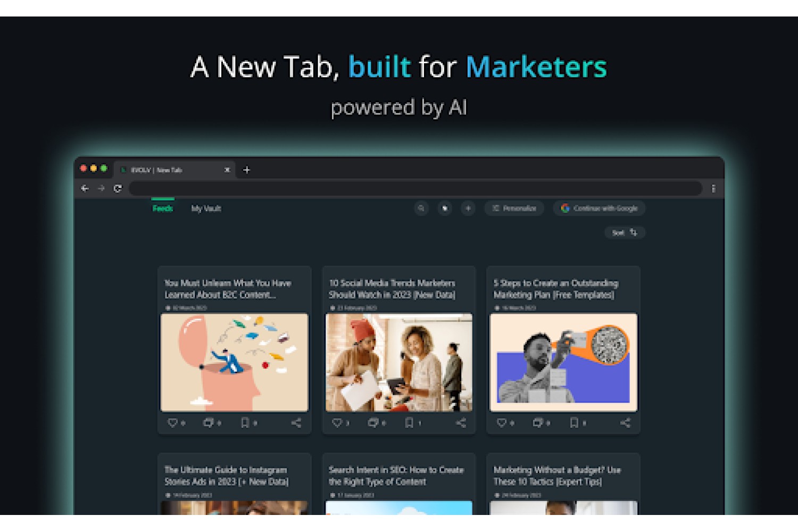Image resolution: width=798 pixels, height=532 pixels.
Task: Select the Feeds tab
Action: (163, 209)
